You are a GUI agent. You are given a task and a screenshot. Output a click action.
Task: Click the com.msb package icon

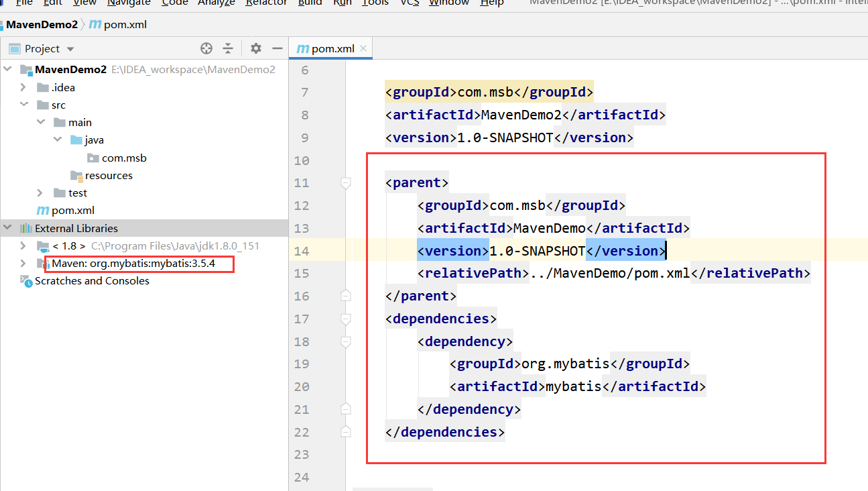pos(93,158)
